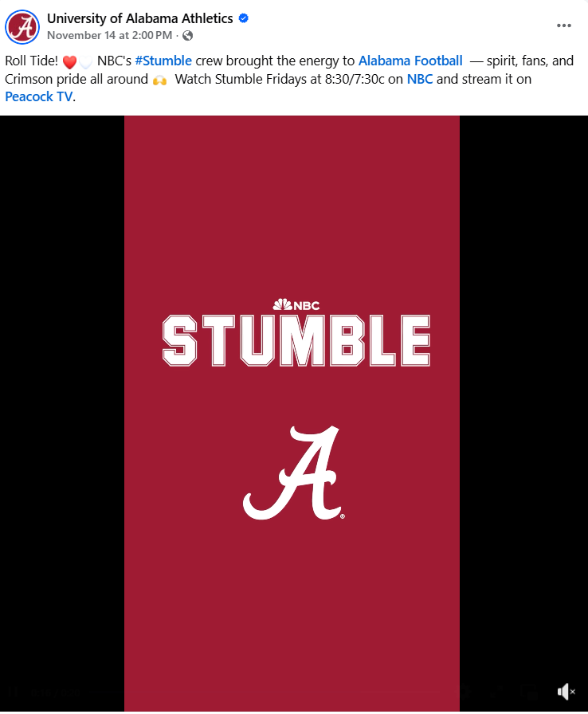
Task: Click the Alabama Athletics profile picture
Action: pos(22,26)
